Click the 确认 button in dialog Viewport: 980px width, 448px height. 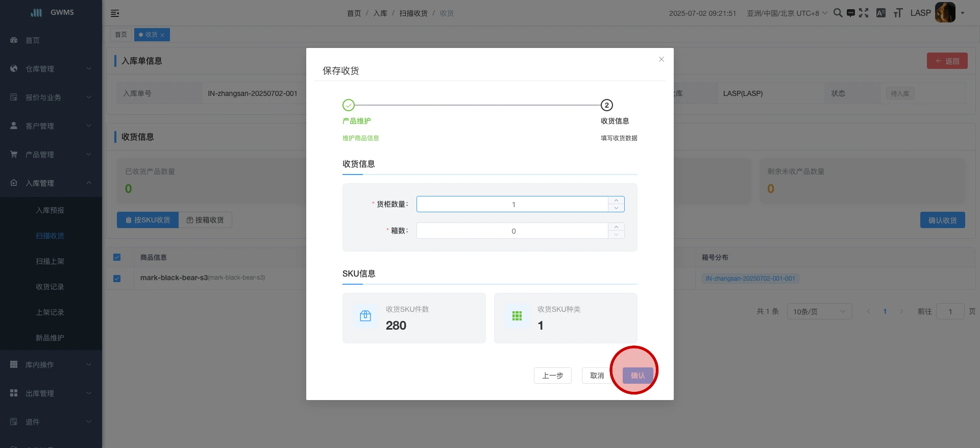[638, 376]
